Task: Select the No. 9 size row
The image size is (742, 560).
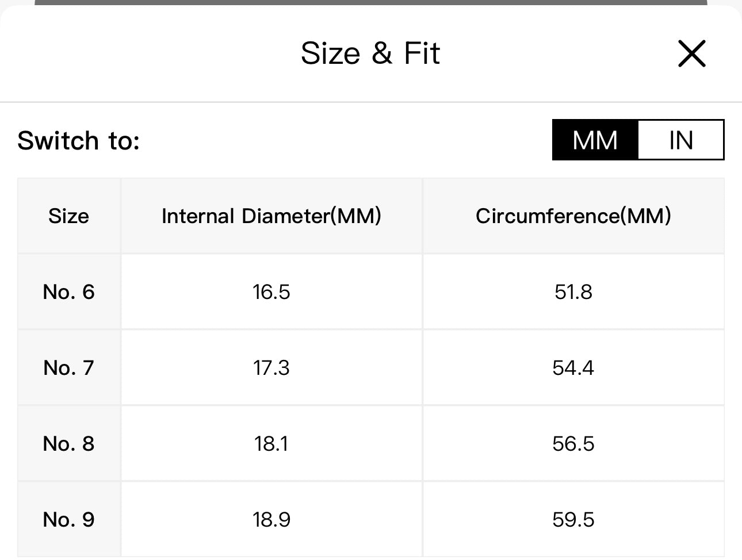Action: tap(68, 520)
